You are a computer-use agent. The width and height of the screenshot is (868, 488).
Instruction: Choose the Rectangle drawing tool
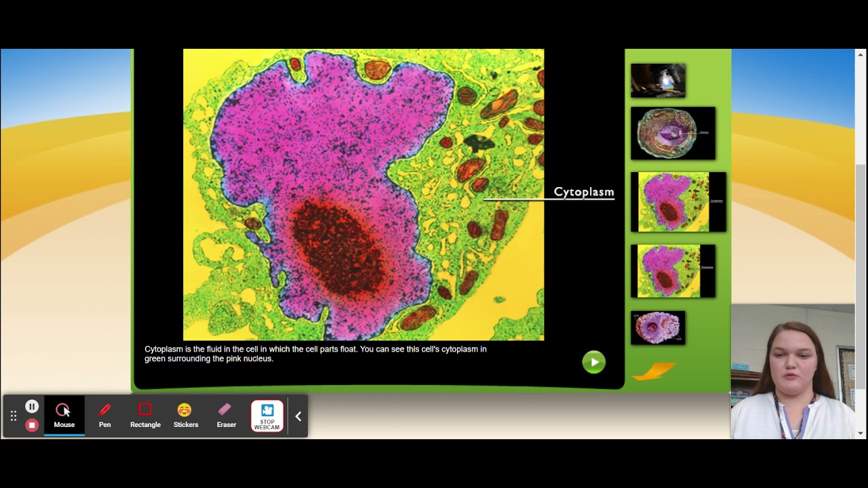(145, 415)
